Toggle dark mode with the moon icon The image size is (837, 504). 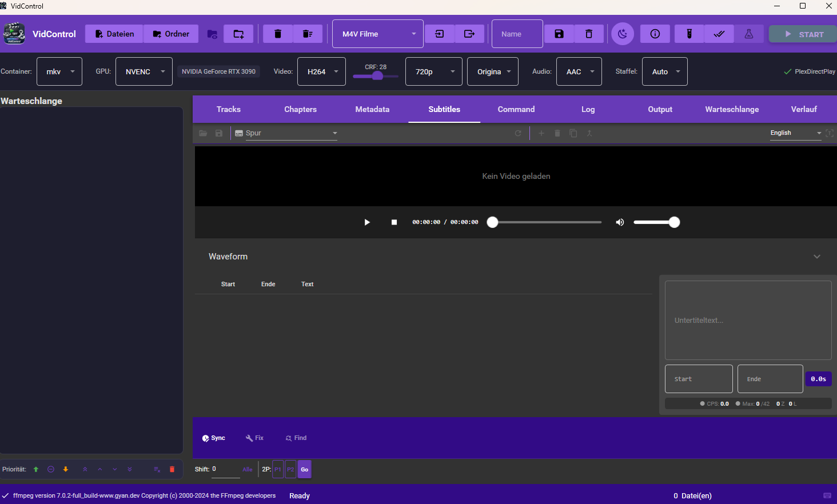click(623, 34)
